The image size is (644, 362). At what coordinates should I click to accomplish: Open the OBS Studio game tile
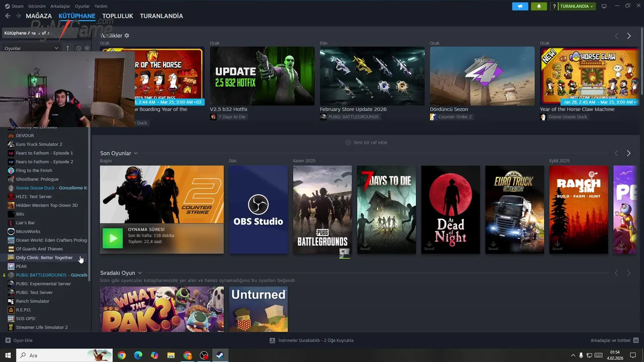tap(258, 210)
